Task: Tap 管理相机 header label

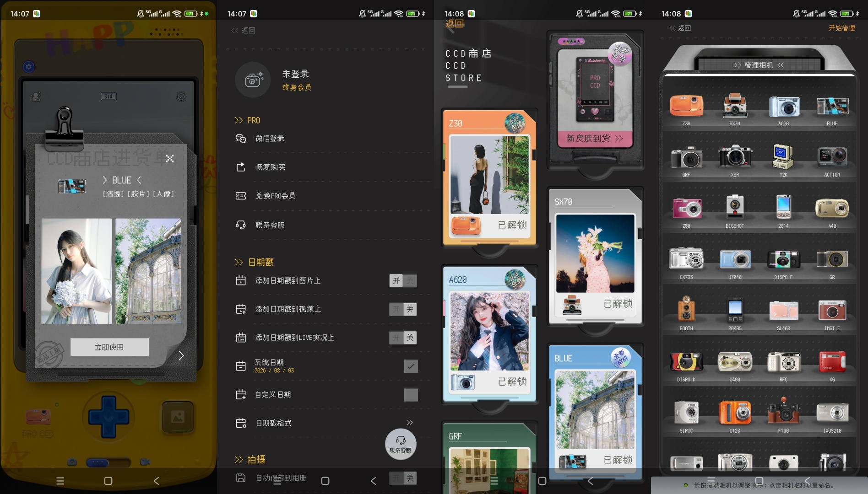Action: tap(759, 65)
